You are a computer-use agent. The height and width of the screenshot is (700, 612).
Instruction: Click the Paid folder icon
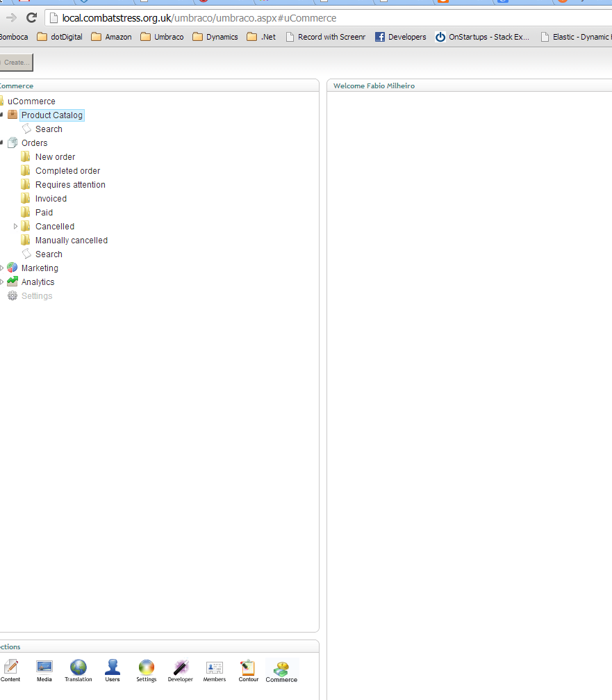(x=26, y=212)
